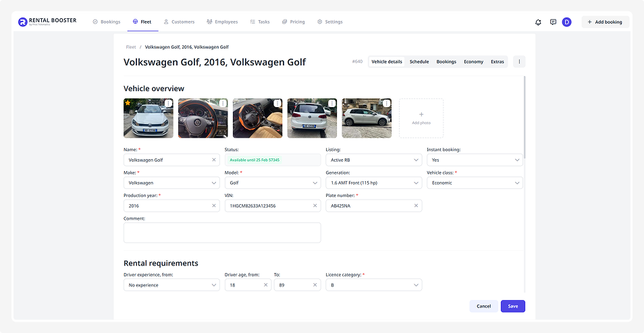Image resolution: width=644 pixels, height=333 pixels.
Task: Click the Rental Booster logo
Action: click(47, 22)
